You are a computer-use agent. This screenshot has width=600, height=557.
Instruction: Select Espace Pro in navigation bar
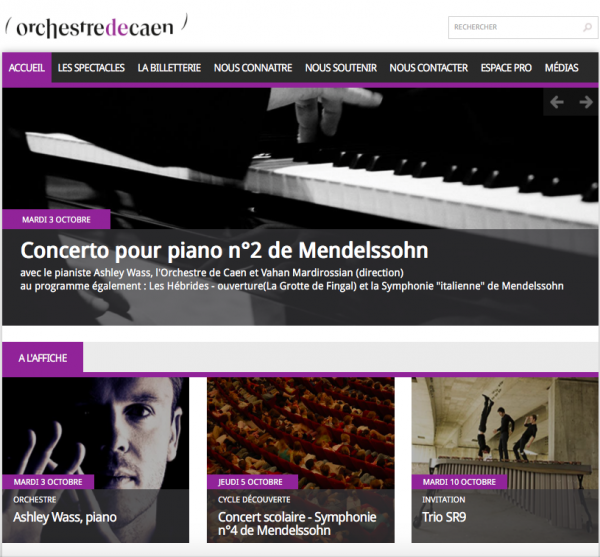pyautogui.click(x=506, y=68)
